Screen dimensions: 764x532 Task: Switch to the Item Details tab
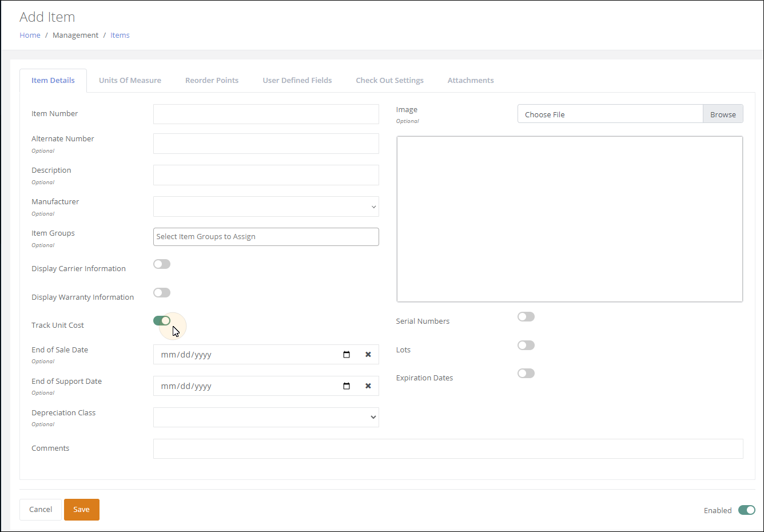point(53,81)
